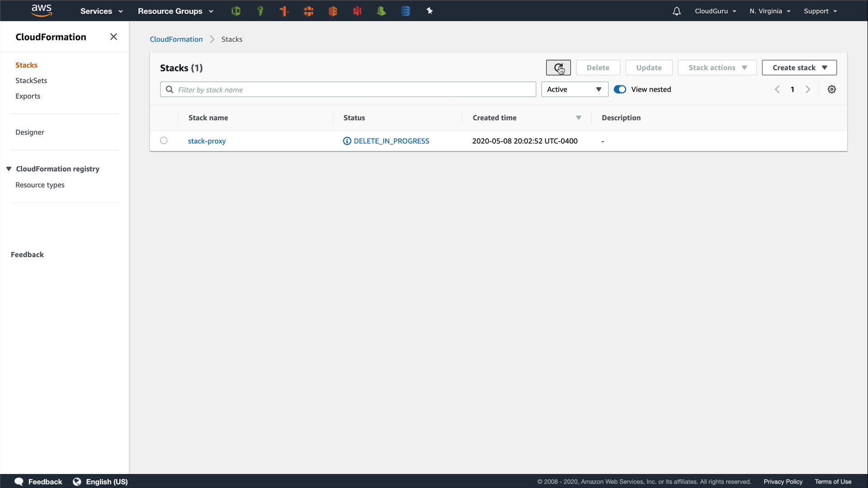The image size is (868, 488).
Task: Open the notifications bell
Action: coord(676,11)
